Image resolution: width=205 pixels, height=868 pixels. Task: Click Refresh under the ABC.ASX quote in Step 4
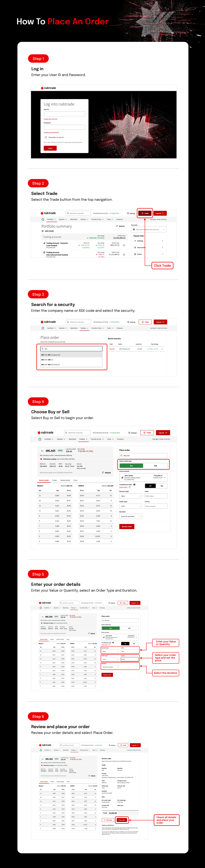click(x=107, y=472)
